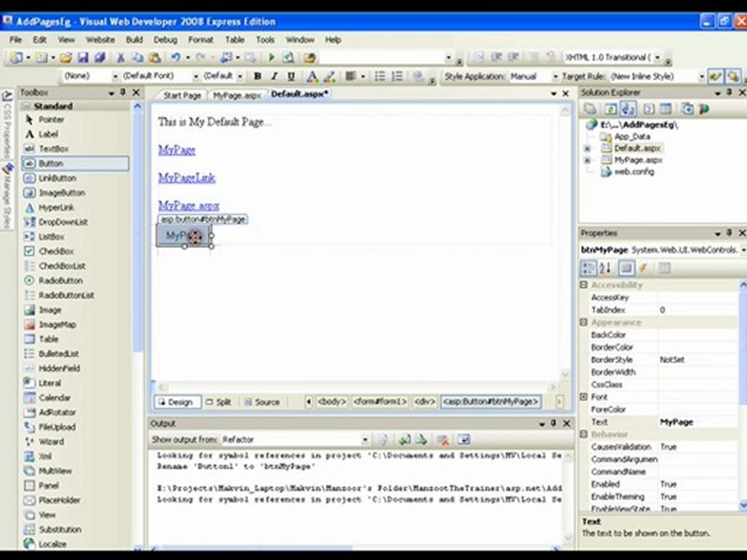Show Categorized view in Properties panel
747x560 pixels.
(588, 268)
